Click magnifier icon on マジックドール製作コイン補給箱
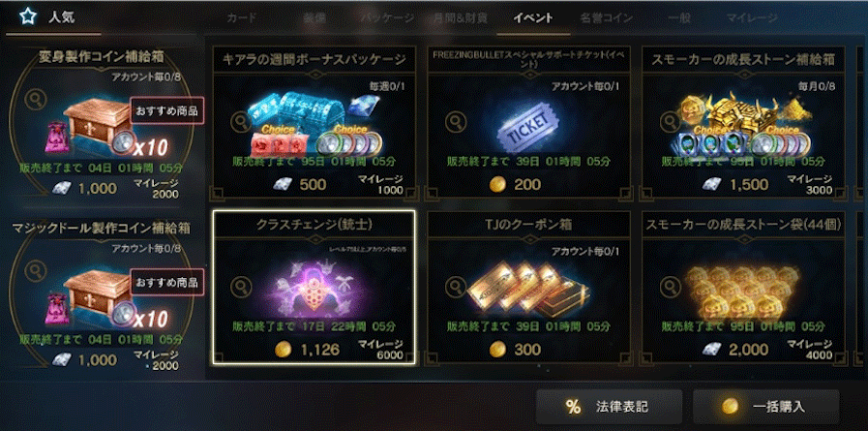The image size is (868, 431). (x=37, y=269)
